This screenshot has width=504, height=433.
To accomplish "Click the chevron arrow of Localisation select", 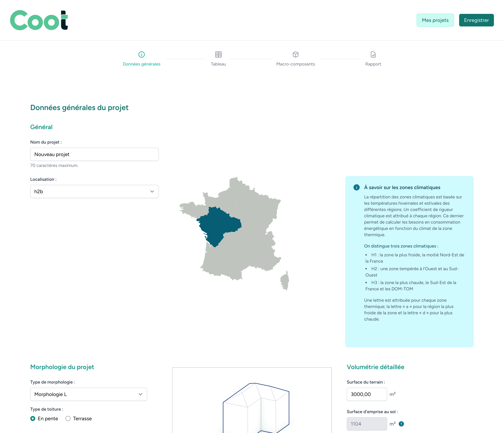I will (152, 192).
